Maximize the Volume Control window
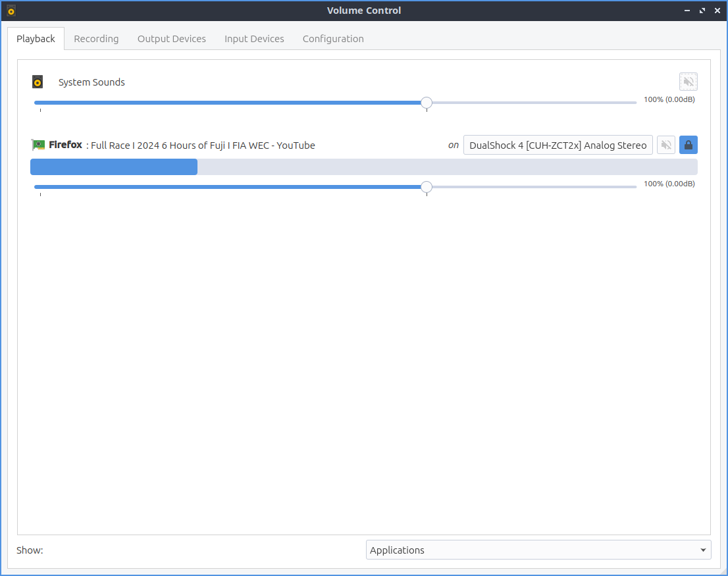 [x=702, y=11]
